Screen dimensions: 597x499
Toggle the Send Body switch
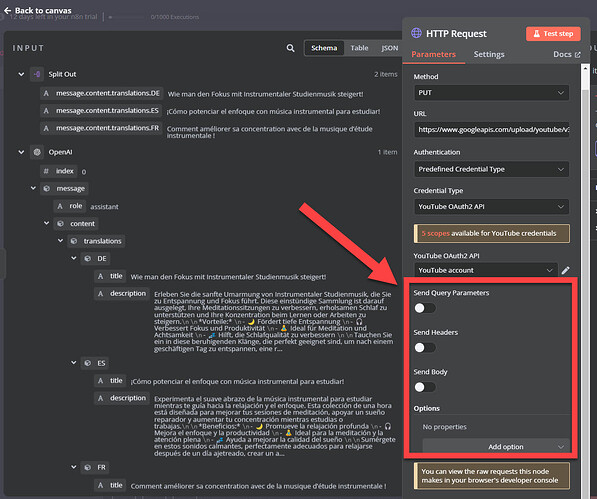point(425,387)
